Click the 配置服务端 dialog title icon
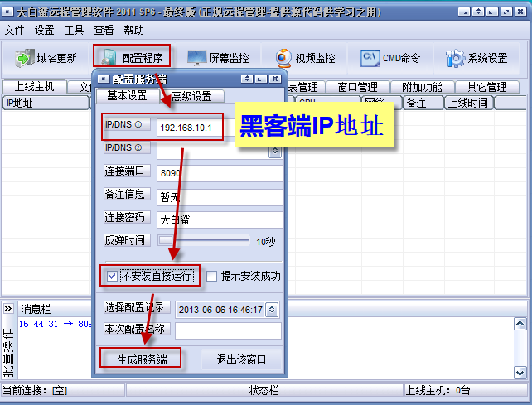This screenshot has width=532, height=405. click(104, 79)
